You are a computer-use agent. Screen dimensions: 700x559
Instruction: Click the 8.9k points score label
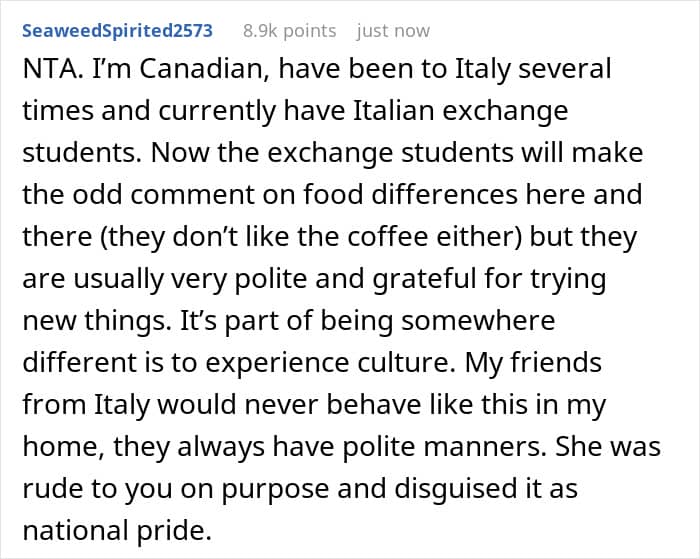tap(290, 31)
